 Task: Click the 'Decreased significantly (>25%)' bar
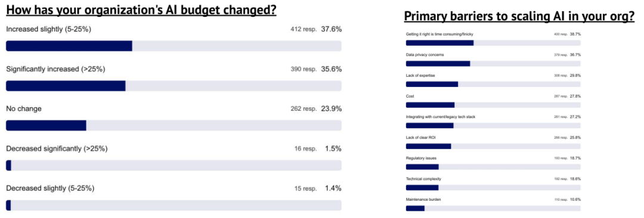click(174, 166)
